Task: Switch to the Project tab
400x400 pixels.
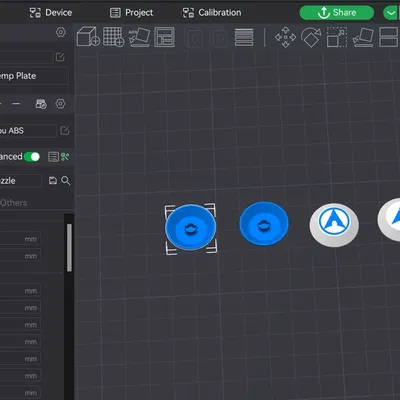Action: [x=131, y=13]
